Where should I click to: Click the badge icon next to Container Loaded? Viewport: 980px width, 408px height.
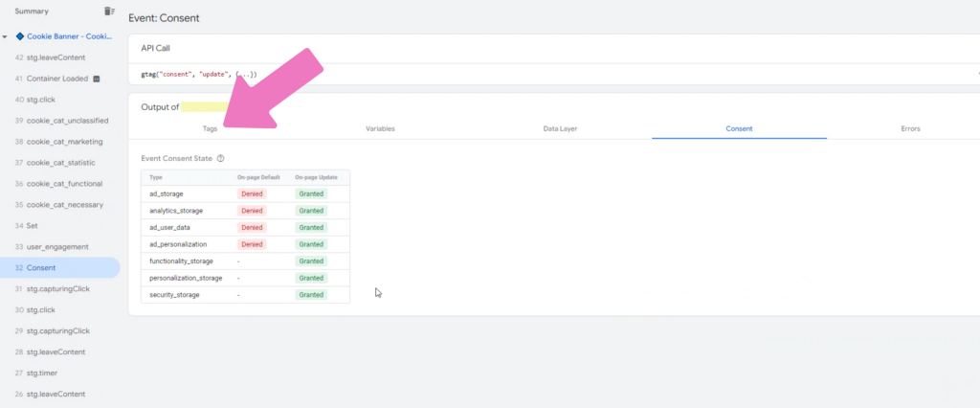click(x=96, y=79)
